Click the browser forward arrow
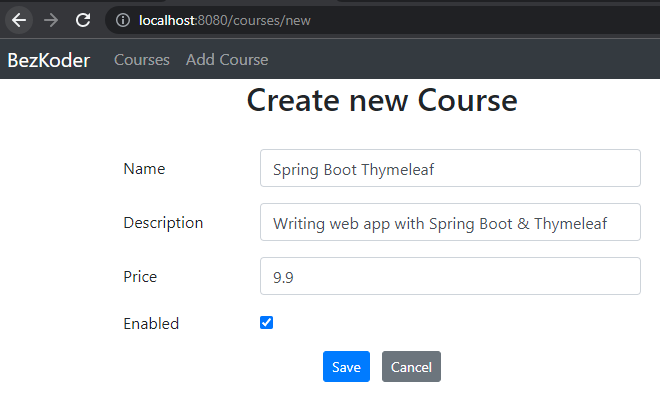Screen dimensions: 660x400 click(51, 20)
